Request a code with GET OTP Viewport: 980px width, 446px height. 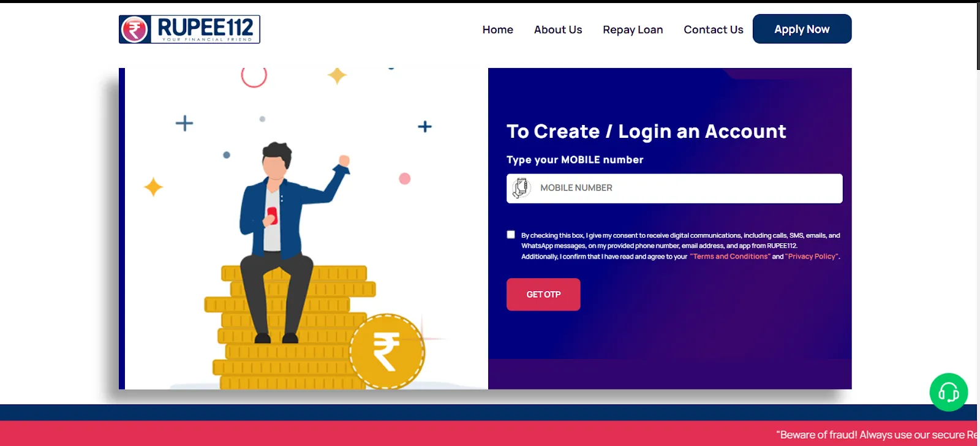(543, 295)
